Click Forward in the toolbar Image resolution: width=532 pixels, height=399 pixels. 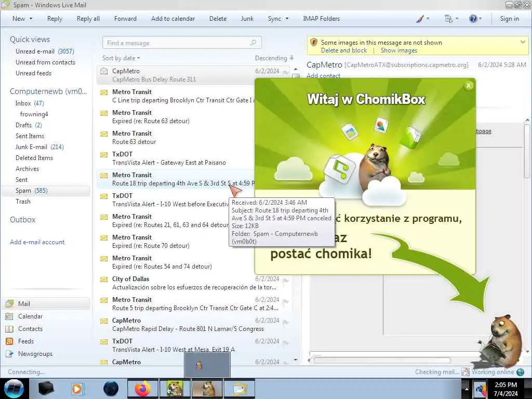coord(125,19)
